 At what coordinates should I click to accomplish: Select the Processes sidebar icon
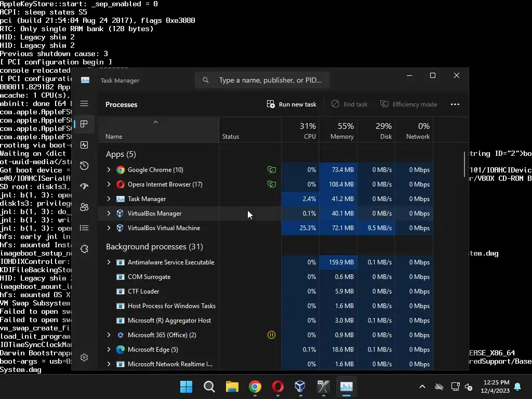84,124
